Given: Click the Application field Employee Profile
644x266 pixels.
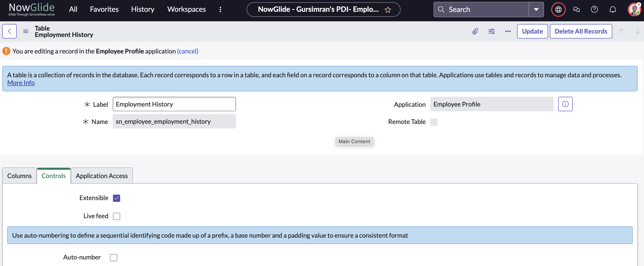Looking at the screenshot, I should coord(492,104).
